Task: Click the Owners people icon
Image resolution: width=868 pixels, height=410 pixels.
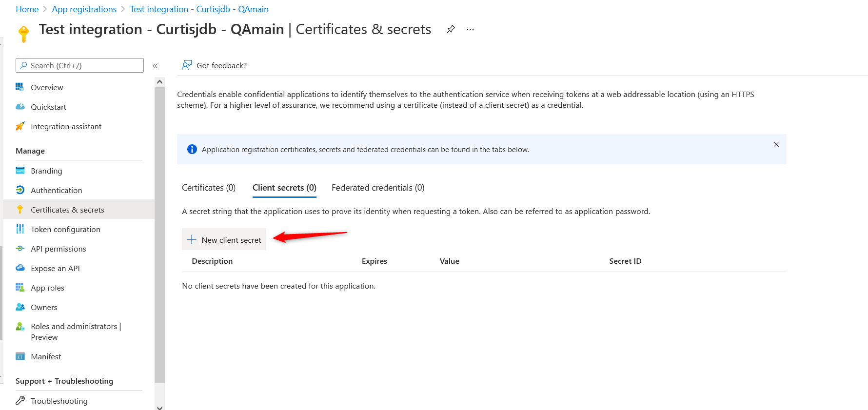Action: 20,307
